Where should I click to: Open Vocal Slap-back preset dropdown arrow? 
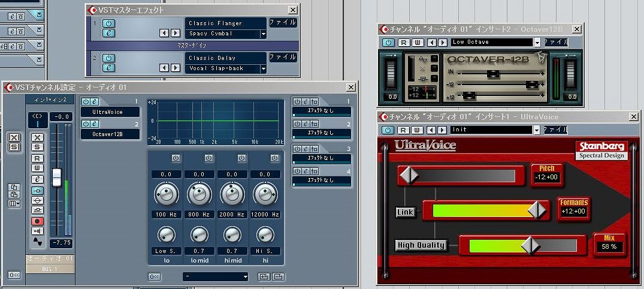point(263,69)
